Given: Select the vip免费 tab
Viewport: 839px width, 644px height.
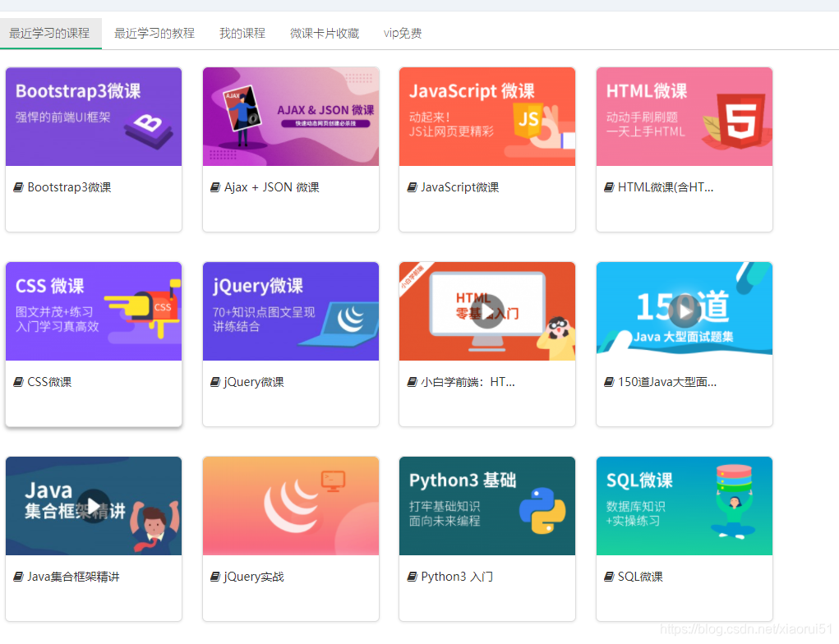Looking at the screenshot, I should (x=403, y=33).
